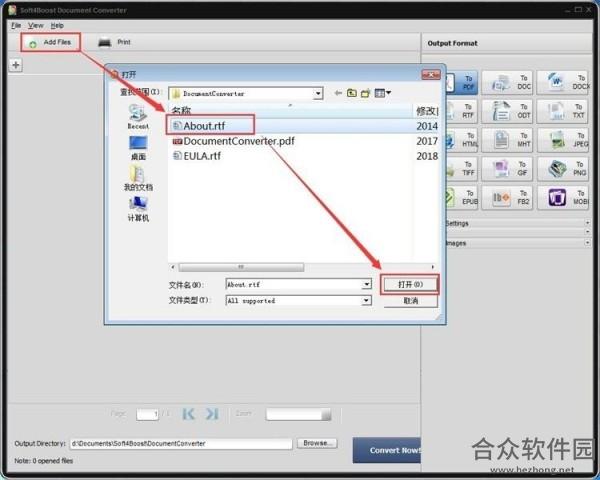Select To TXT output format
Viewport: 600px width, 480px height.
(x=562, y=111)
